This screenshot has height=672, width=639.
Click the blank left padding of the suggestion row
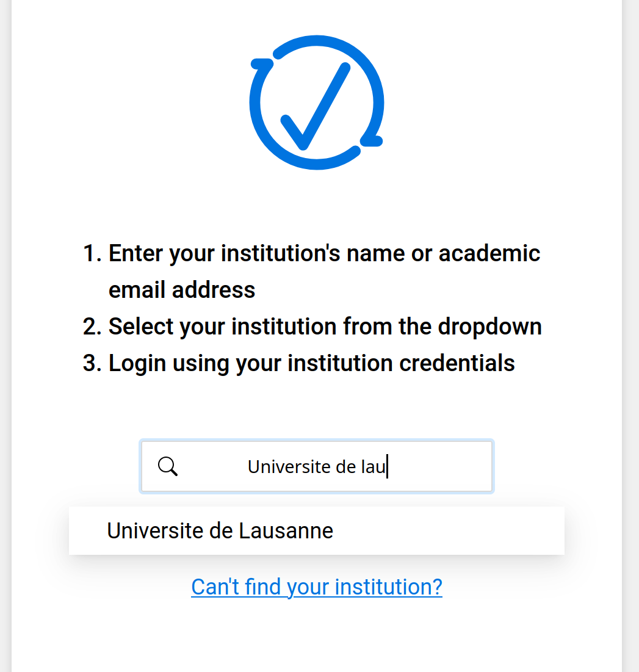(x=87, y=531)
